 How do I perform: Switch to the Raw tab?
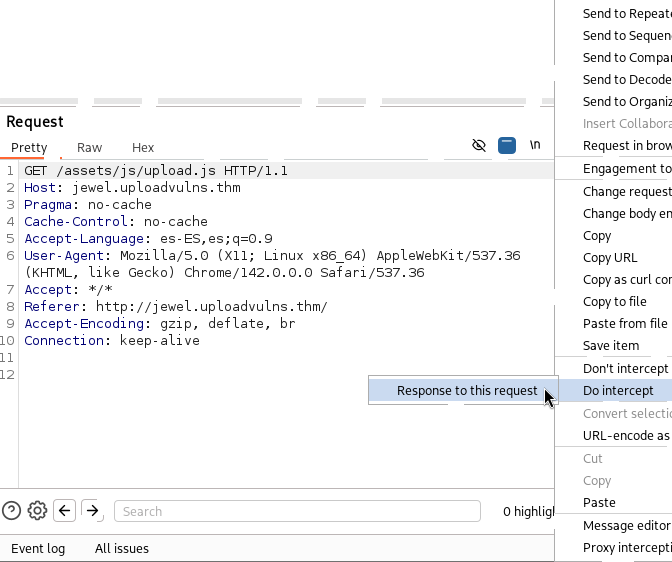pyautogui.click(x=90, y=147)
